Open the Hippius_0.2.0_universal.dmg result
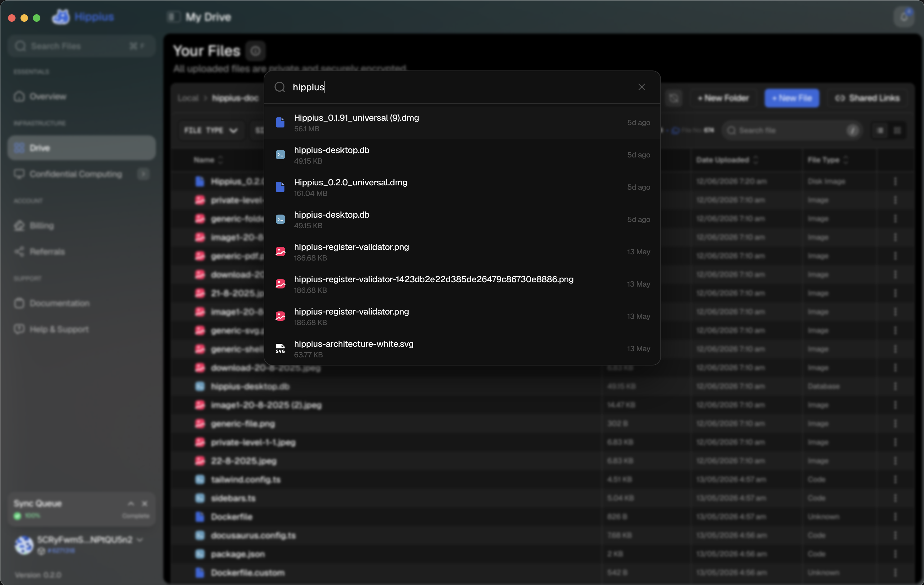924x585 pixels. click(462, 187)
